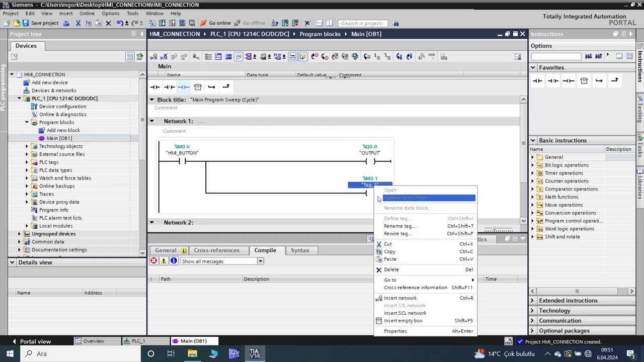
Task: Insert a normally closed contact from editor favorites
Action: click(x=170, y=87)
